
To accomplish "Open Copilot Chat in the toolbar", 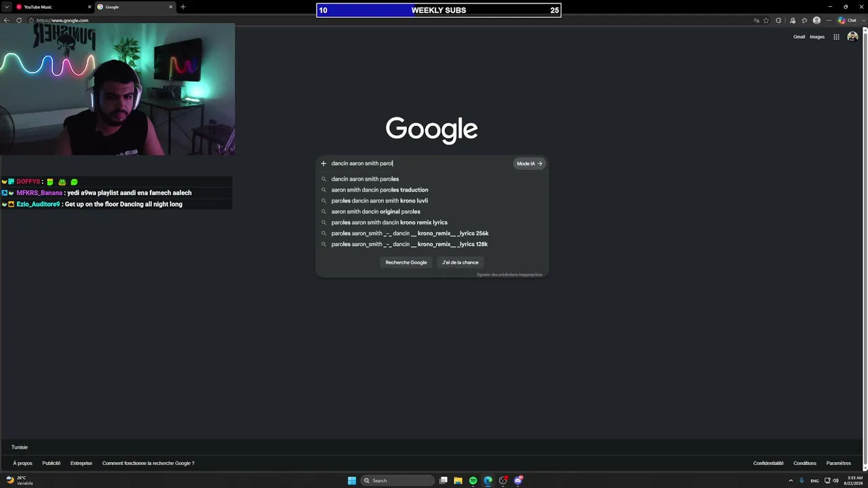I will pyautogui.click(x=848, y=20).
